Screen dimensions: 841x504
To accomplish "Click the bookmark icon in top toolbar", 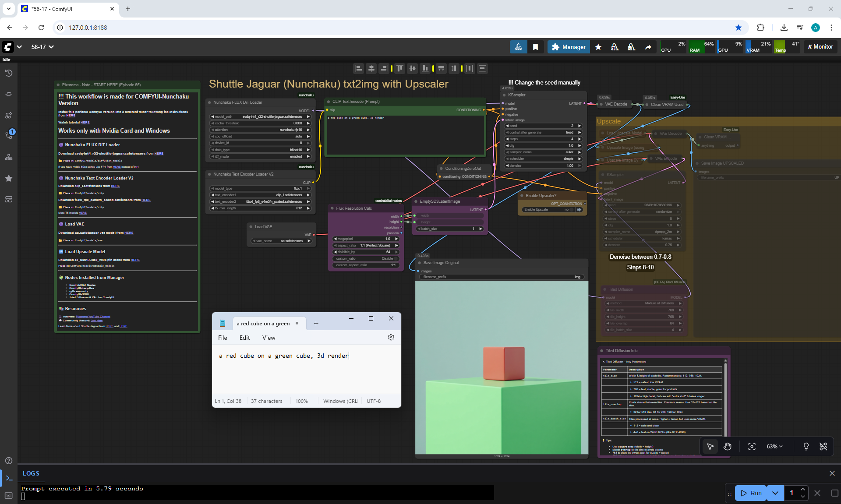I will point(535,47).
